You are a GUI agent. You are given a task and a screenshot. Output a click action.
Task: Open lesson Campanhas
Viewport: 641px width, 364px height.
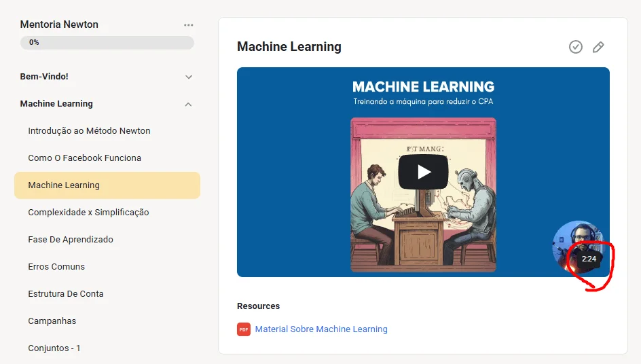pos(52,321)
